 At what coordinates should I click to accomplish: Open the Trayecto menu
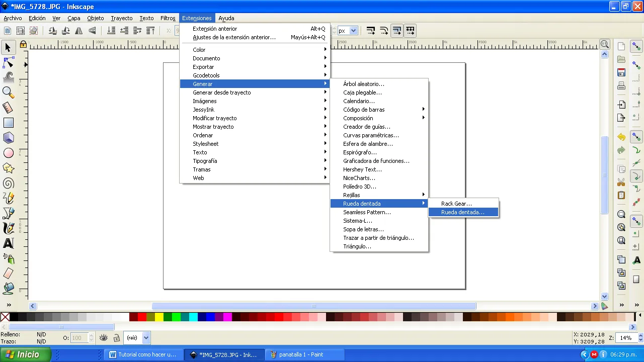[122, 18]
